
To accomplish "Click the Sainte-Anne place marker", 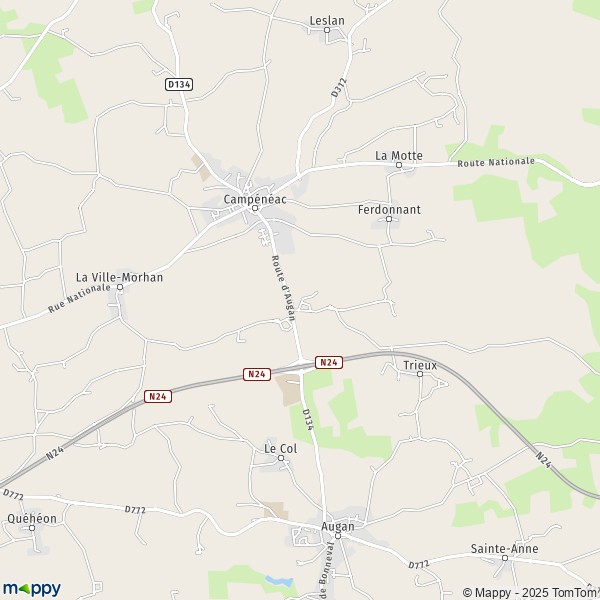I will (x=505, y=558).
